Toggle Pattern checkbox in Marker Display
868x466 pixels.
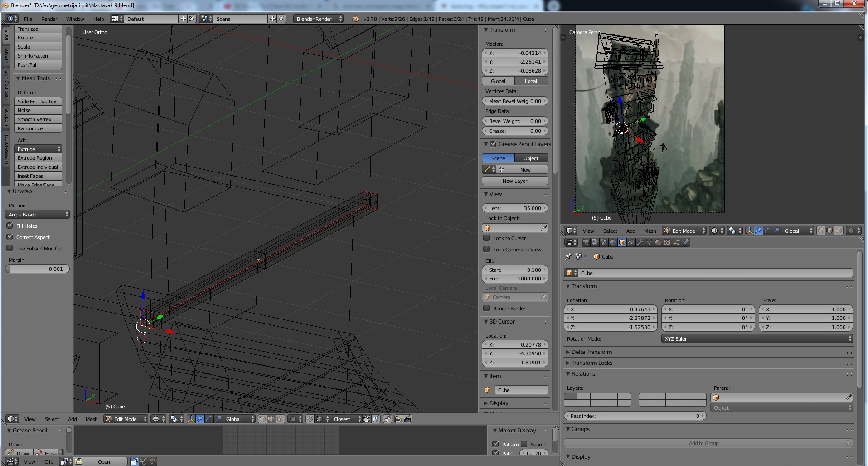(495, 444)
